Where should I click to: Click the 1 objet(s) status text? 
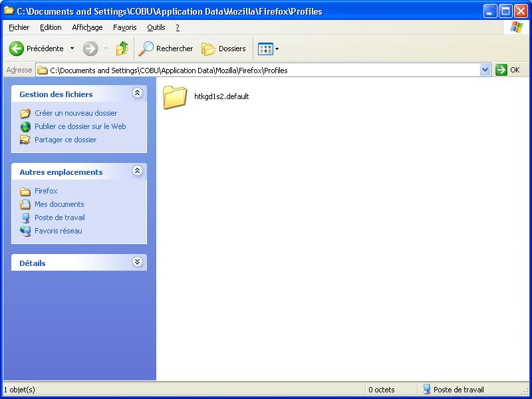pos(19,390)
